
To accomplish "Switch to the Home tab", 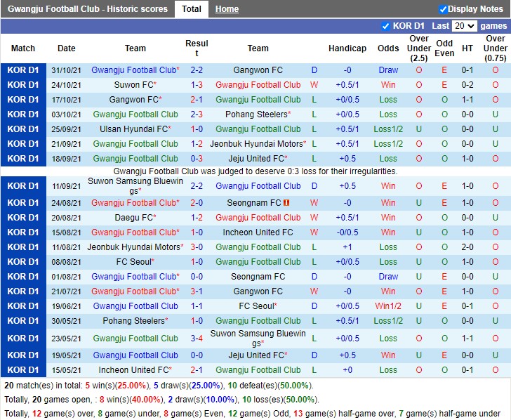I will tap(227, 9).
